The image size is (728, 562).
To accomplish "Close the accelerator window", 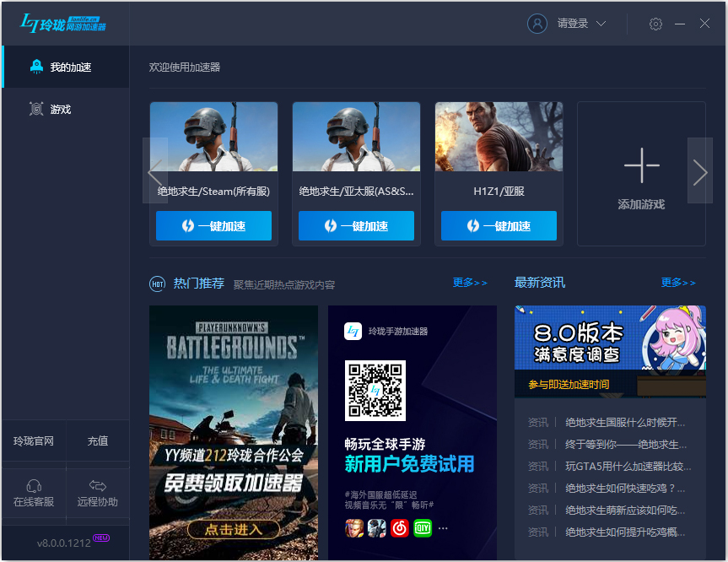I will pyautogui.click(x=704, y=24).
